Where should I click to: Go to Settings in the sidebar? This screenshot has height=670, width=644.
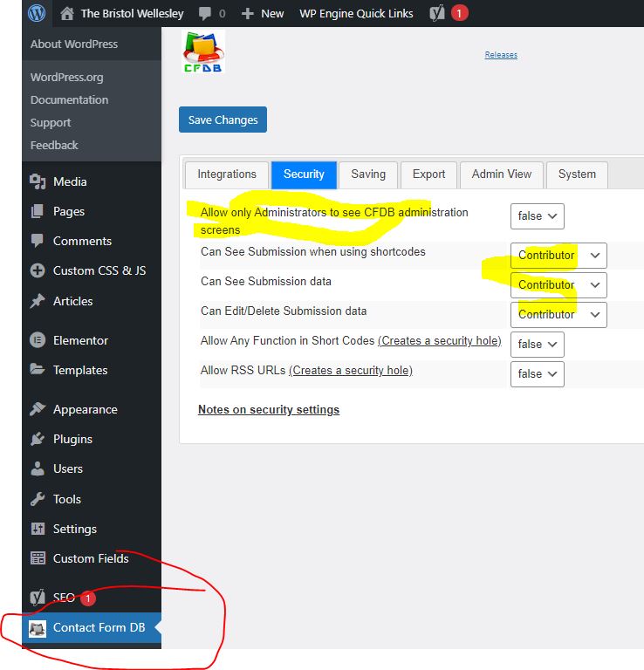pyautogui.click(x=75, y=529)
